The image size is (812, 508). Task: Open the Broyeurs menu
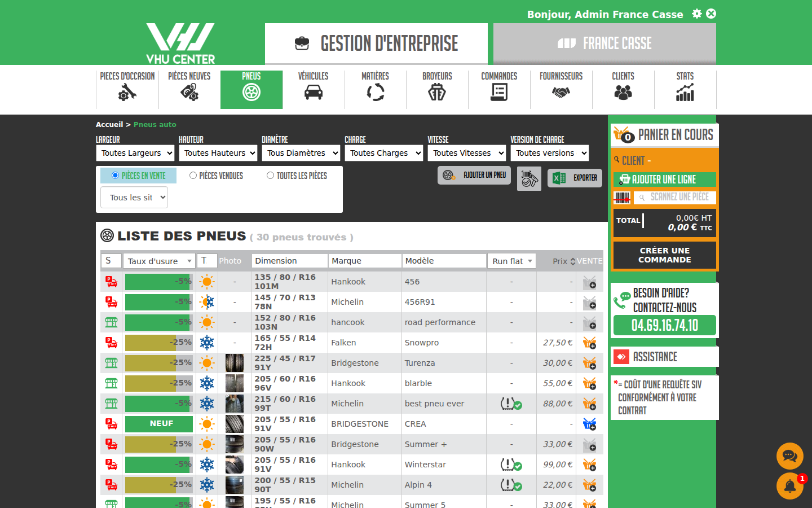437,89
